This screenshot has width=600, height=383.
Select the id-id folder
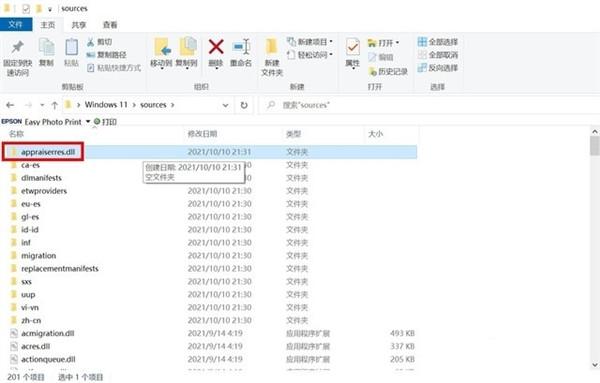30,230
